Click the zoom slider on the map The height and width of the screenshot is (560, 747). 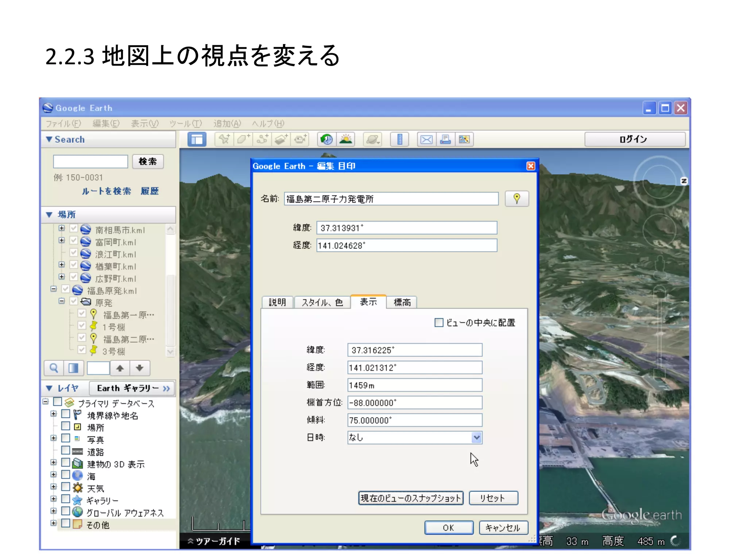coord(659,334)
